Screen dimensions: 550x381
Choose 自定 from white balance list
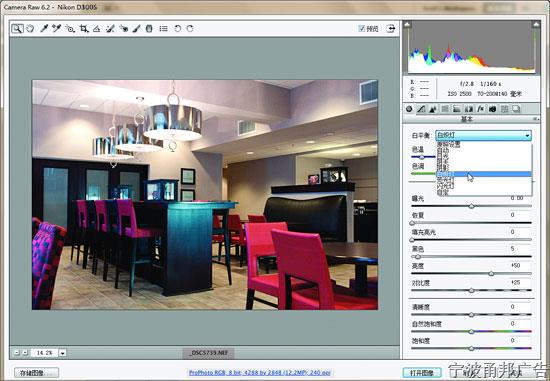[484, 192]
